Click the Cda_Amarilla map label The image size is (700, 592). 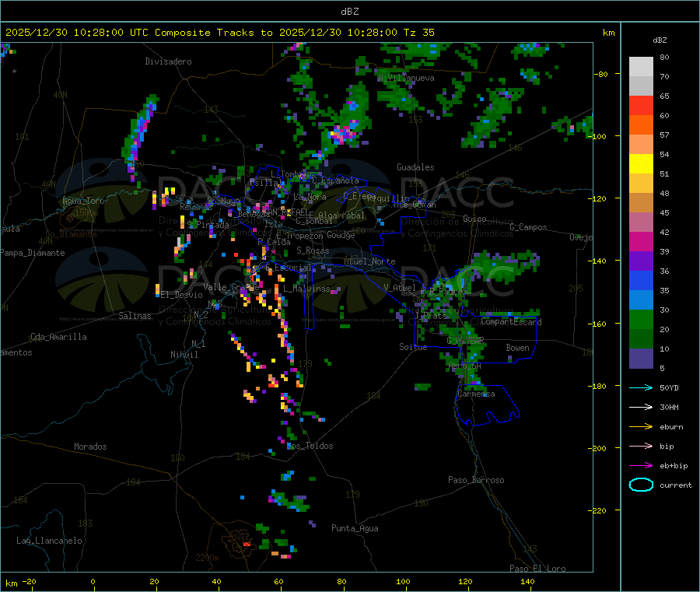click(x=58, y=337)
